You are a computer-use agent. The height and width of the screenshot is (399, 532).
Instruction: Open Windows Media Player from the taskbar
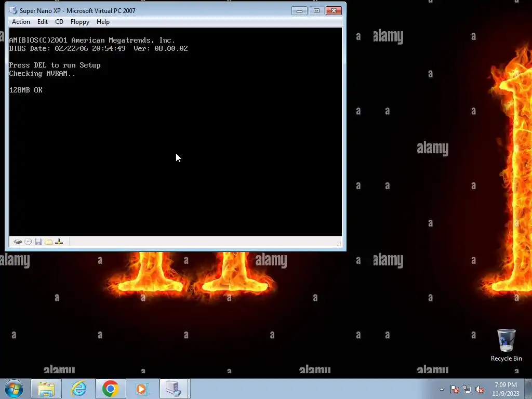coord(141,389)
